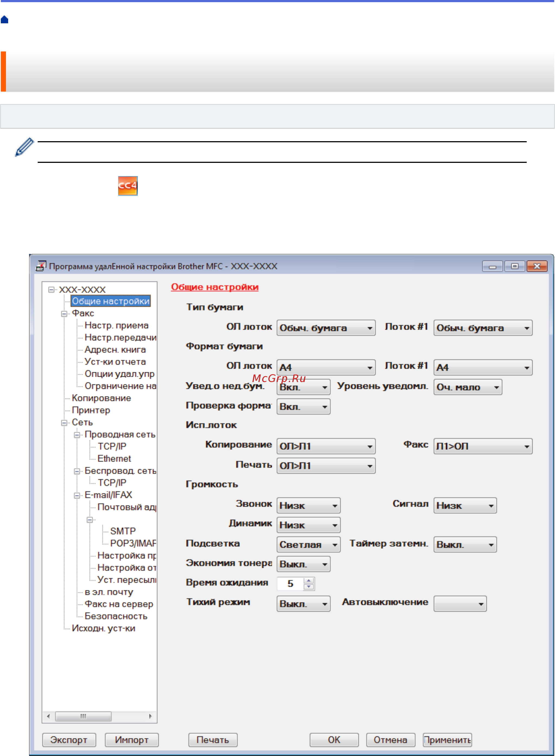Image resolution: width=555 pixels, height=756 pixels.
Task: Open Формат бумаги ОП лоток A4 dropdown
Action: click(326, 367)
